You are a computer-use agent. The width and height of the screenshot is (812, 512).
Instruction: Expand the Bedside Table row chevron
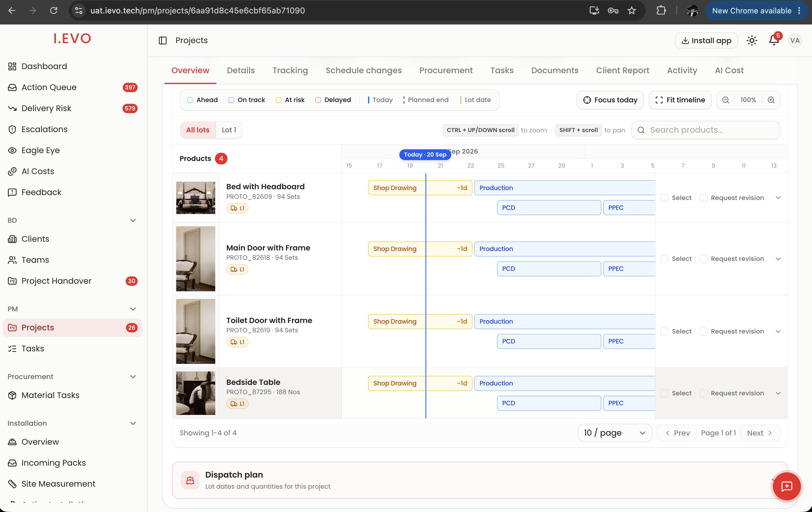[x=778, y=393]
